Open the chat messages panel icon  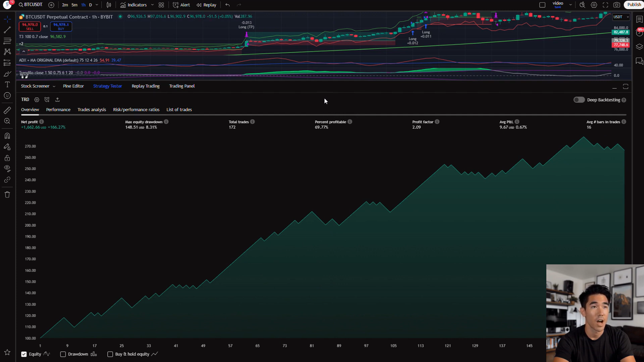click(639, 61)
